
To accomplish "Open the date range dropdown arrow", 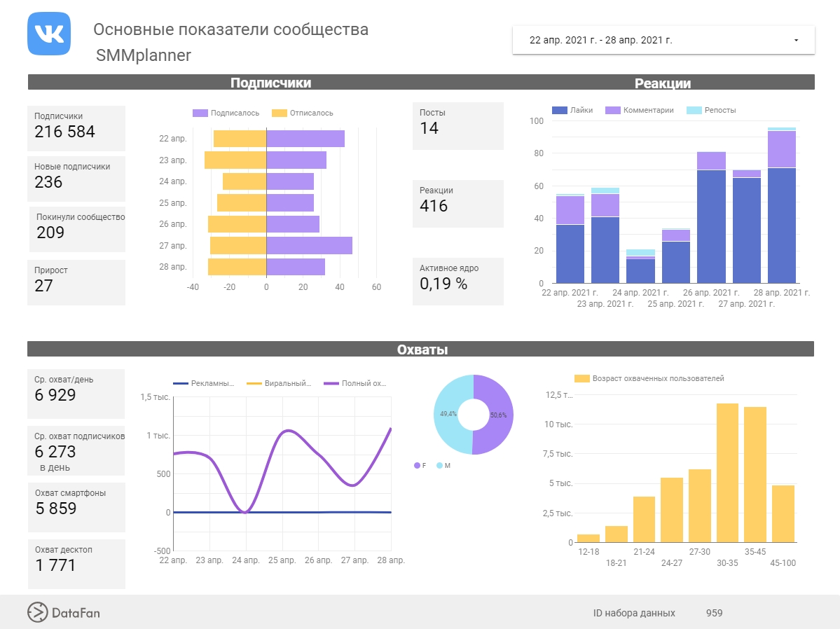I will 796,41.
